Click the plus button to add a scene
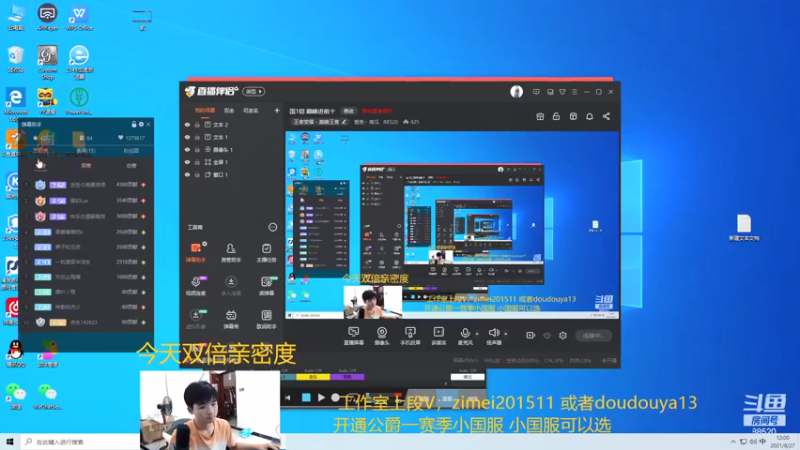The width and height of the screenshot is (800, 450). 277,110
